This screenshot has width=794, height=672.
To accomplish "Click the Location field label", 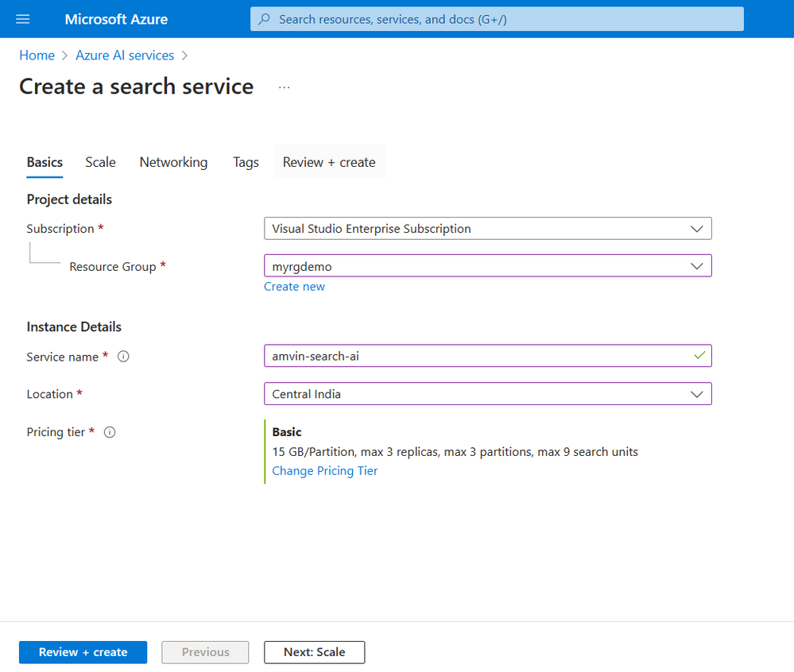I will pyautogui.click(x=49, y=394).
